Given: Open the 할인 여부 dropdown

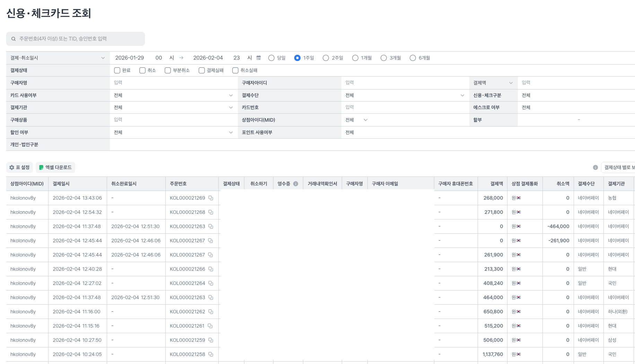Looking at the screenshot, I should click(x=174, y=132).
